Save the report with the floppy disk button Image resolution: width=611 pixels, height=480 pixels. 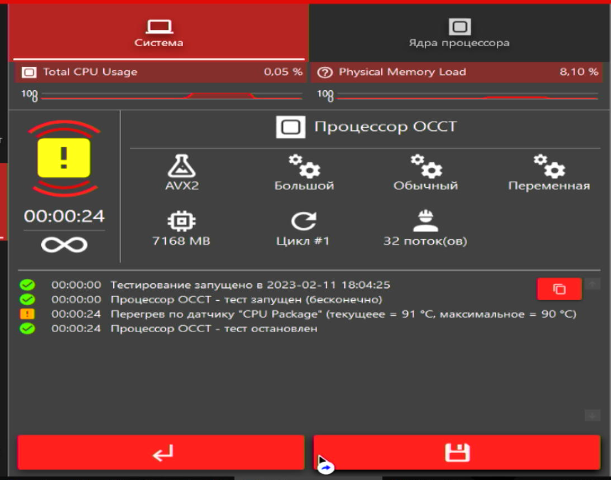coord(457,453)
